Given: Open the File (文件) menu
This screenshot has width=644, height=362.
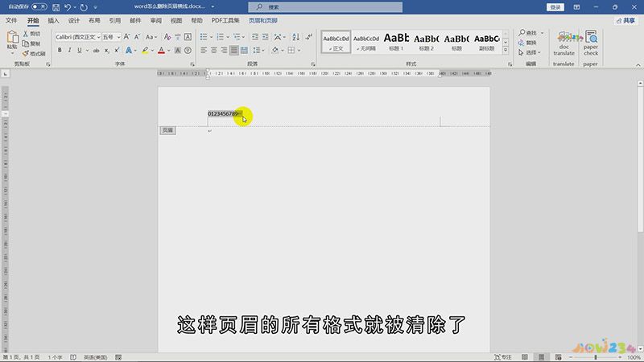Looking at the screenshot, I should (x=11, y=20).
